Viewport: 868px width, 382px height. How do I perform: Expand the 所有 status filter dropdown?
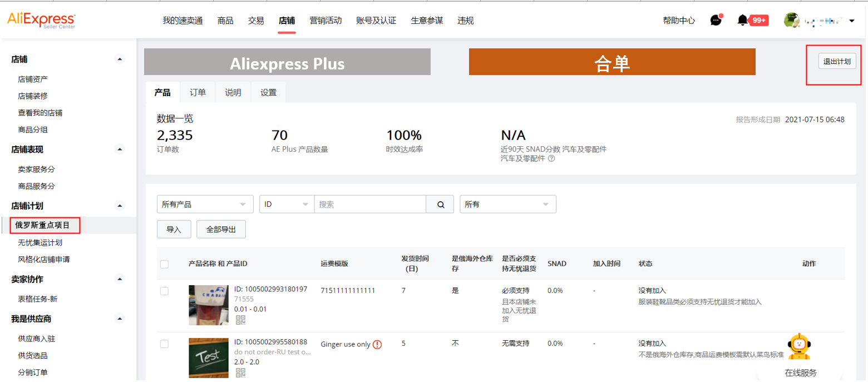[x=507, y=204]
